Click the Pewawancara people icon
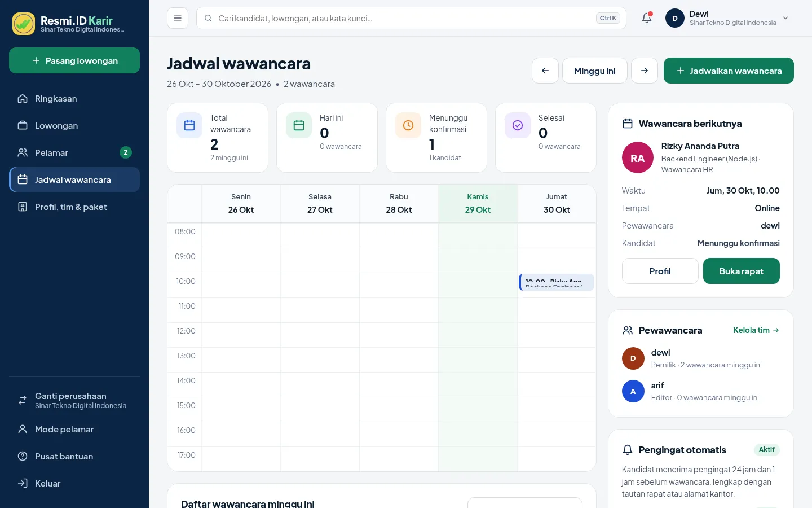 pyautogui.click(x=628, y=330)
